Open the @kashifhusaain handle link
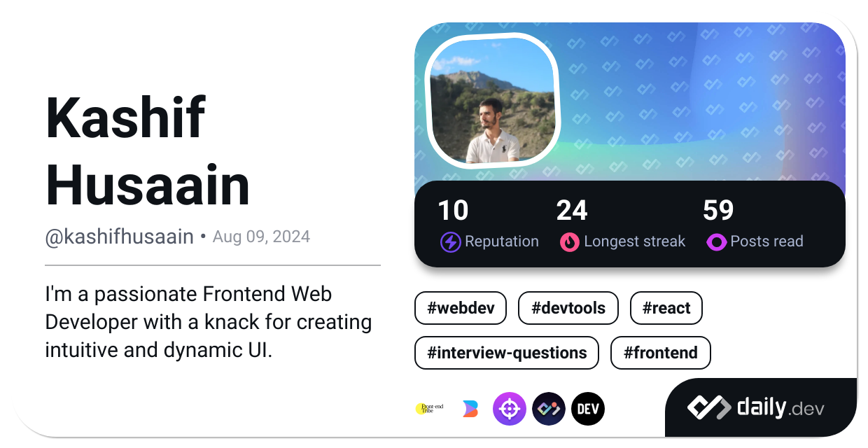The width and height of the screenshot is (868, 448). pos(119,237)
